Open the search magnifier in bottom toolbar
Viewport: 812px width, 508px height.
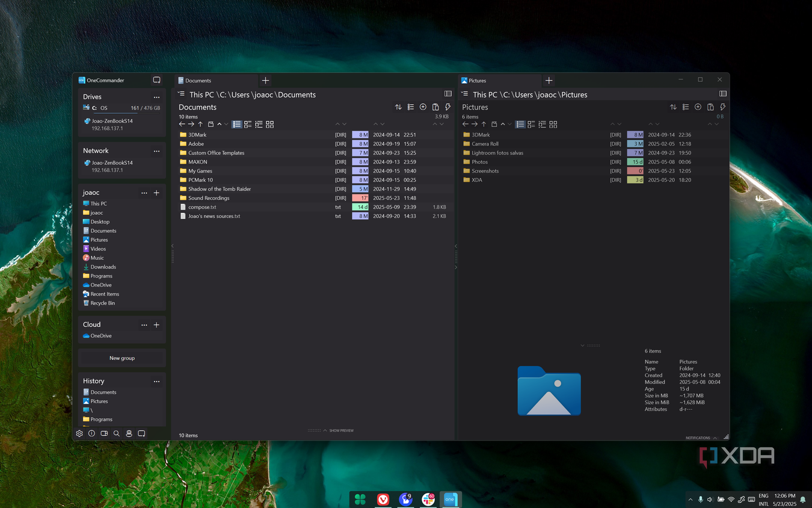pyautogui.click(x=117, y=433)
